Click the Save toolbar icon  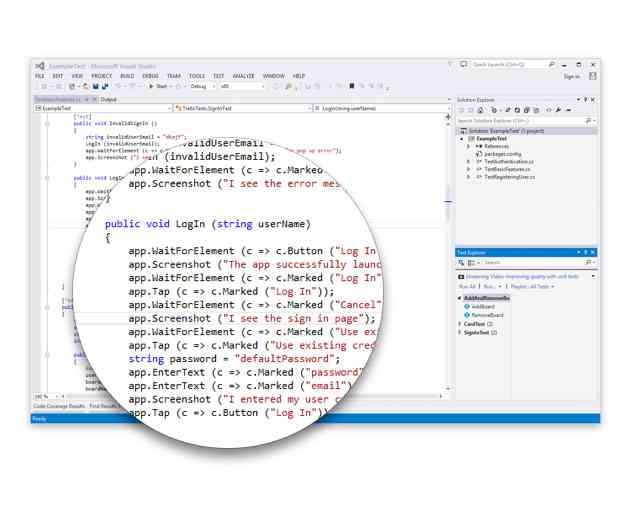pos(96,86)
